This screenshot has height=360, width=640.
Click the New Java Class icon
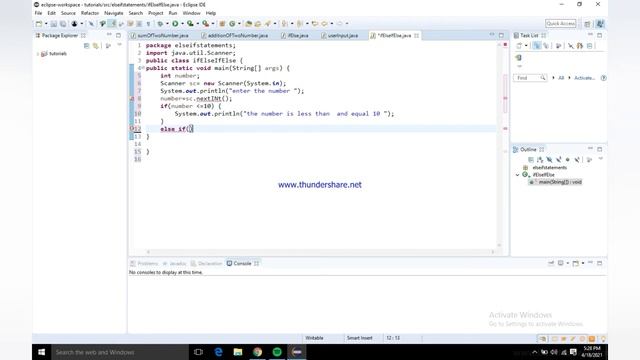pos(232,24)
